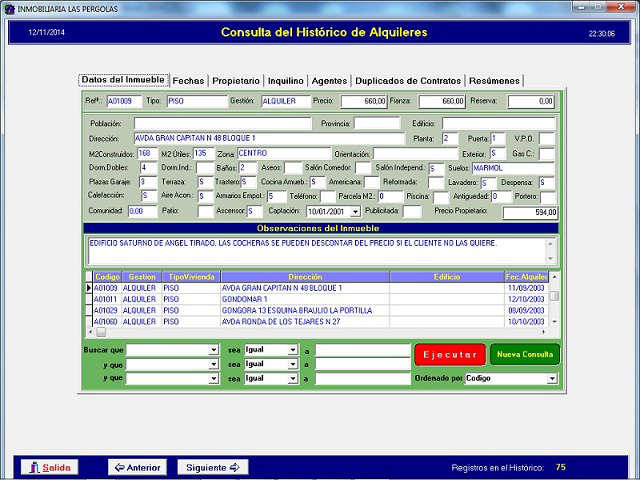This screenshot has width=640, height=480.
Task: Go back with the Anterior arrow button
Action: pyautogui.click(x=137, y=467)
